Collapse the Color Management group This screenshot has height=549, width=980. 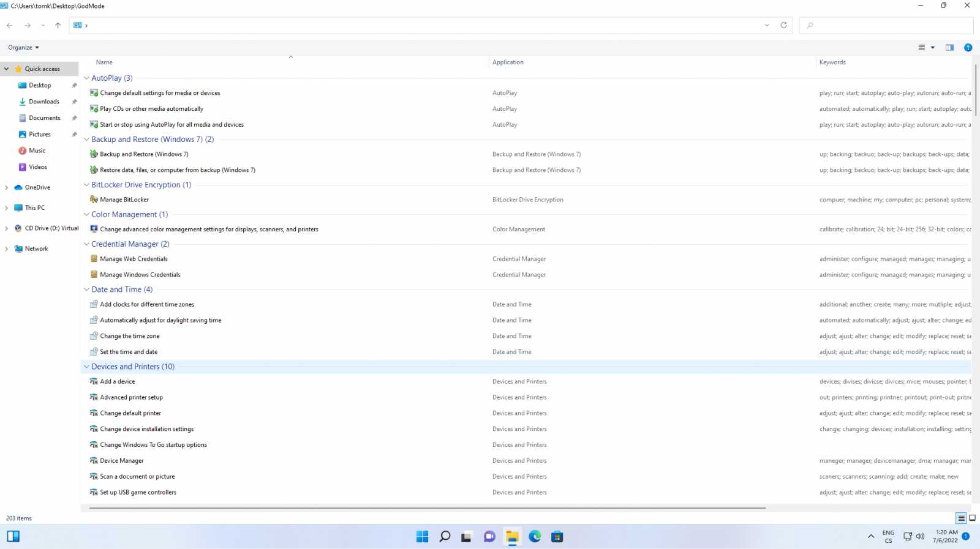point(86,214)
